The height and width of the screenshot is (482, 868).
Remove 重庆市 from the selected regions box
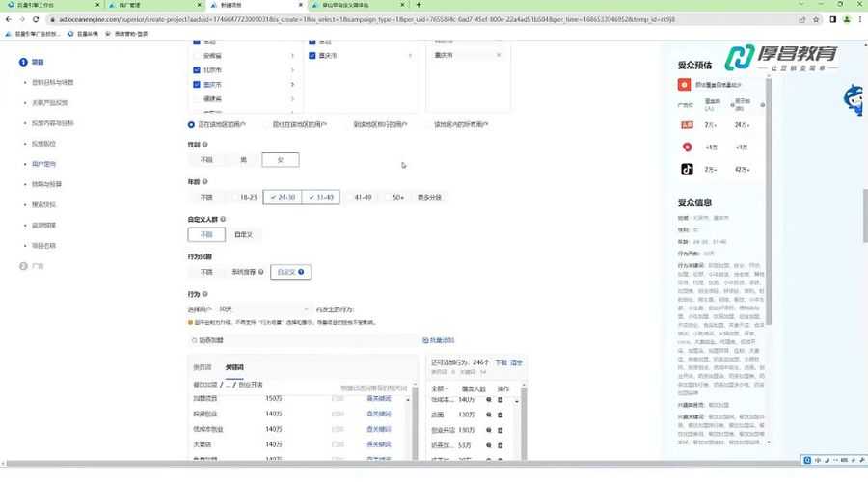(499, 55)
